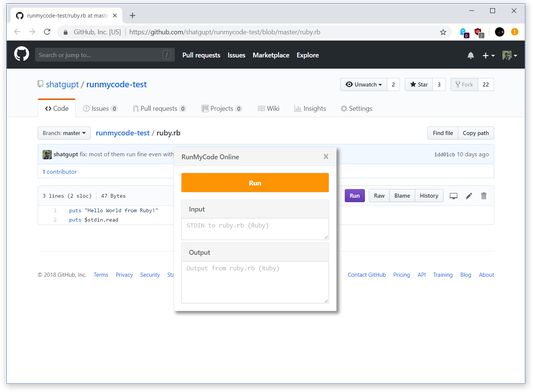Select the repository Issues tab
Screen dimensions: 533x392
point(100,108)
